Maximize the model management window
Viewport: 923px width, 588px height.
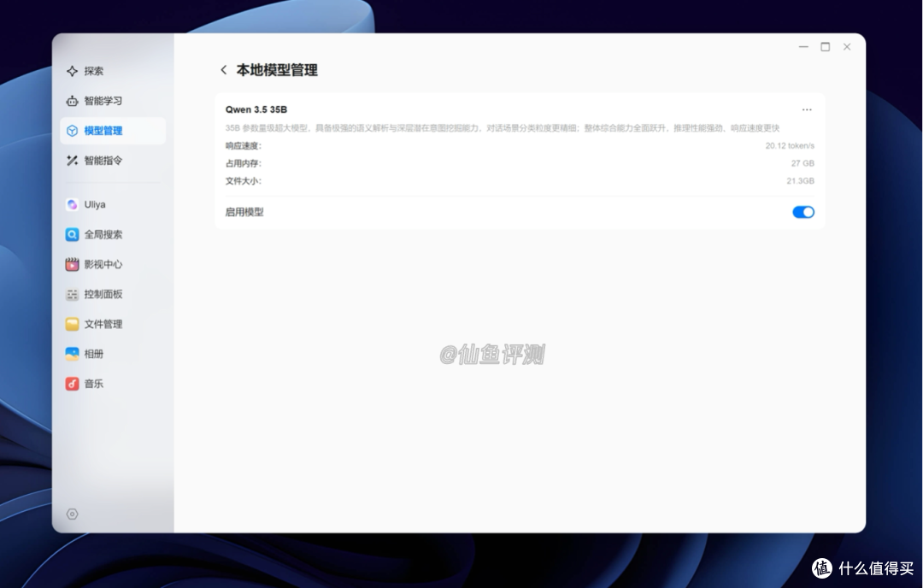tap(826, 47)
